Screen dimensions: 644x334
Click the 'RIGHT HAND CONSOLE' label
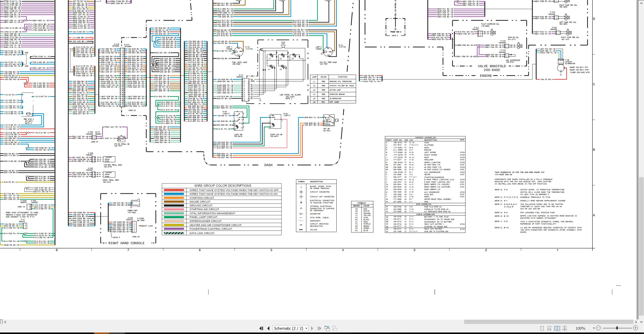pyautogui.click(x=126, y=243)
